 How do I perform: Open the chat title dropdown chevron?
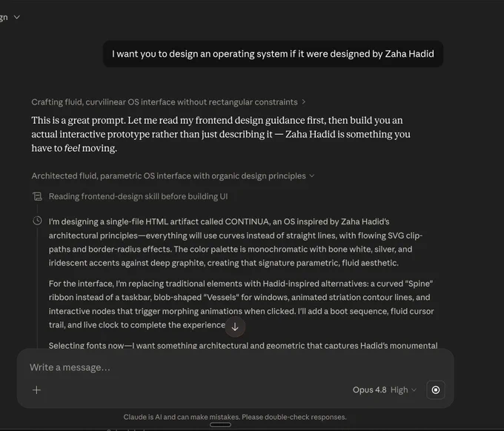(17, 17)
